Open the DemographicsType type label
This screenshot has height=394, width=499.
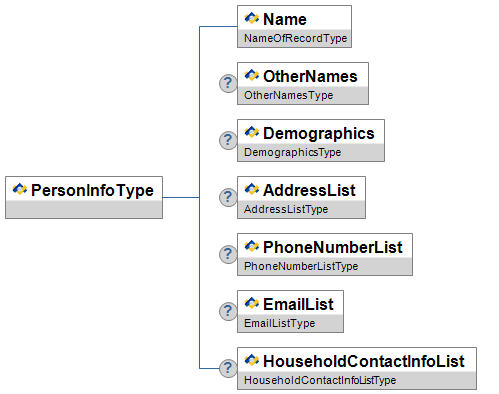tap(292, 152)
